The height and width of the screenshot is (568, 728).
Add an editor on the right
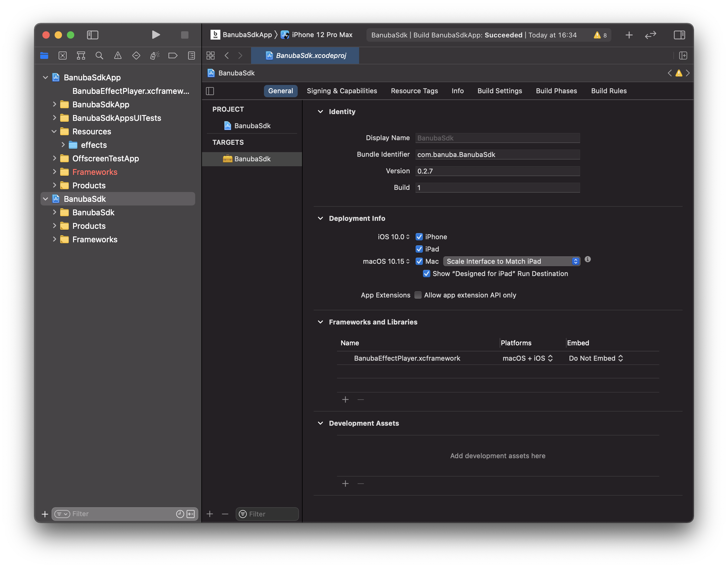click(x=683, y=56)
